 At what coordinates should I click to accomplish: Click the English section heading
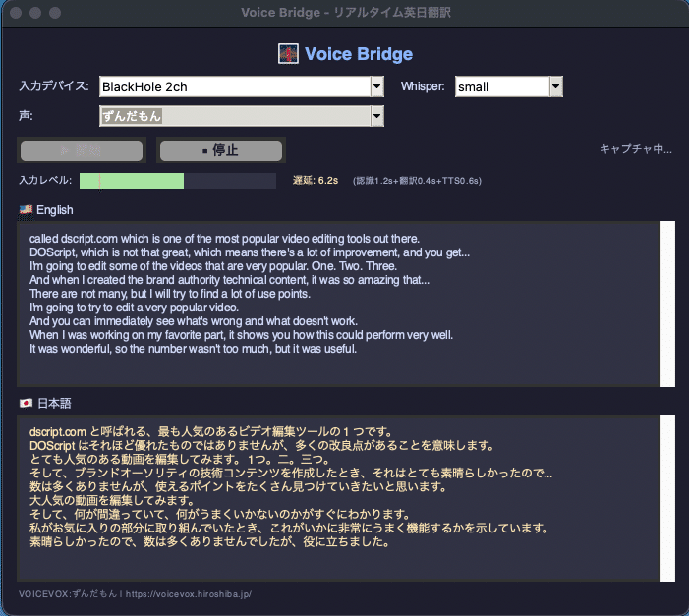point(55,210)
